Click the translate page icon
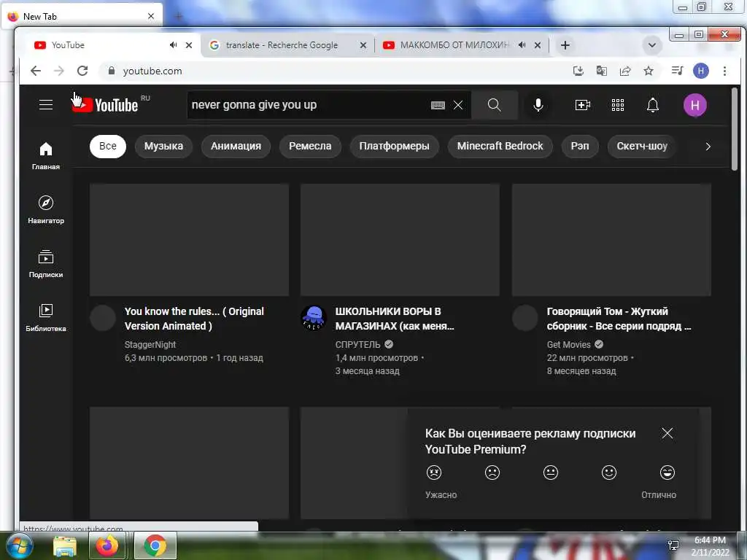The image size is (747, 560). point(602,71)
